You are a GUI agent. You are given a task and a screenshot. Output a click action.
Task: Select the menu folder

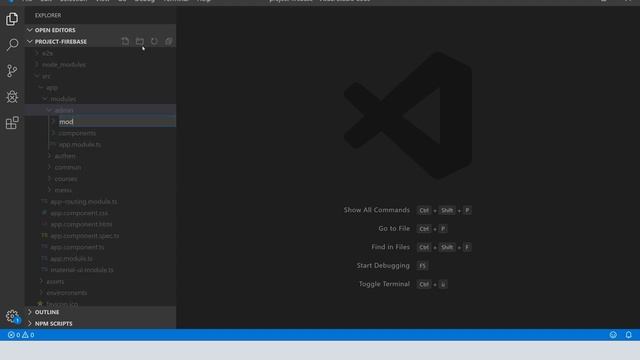point(63,190)
